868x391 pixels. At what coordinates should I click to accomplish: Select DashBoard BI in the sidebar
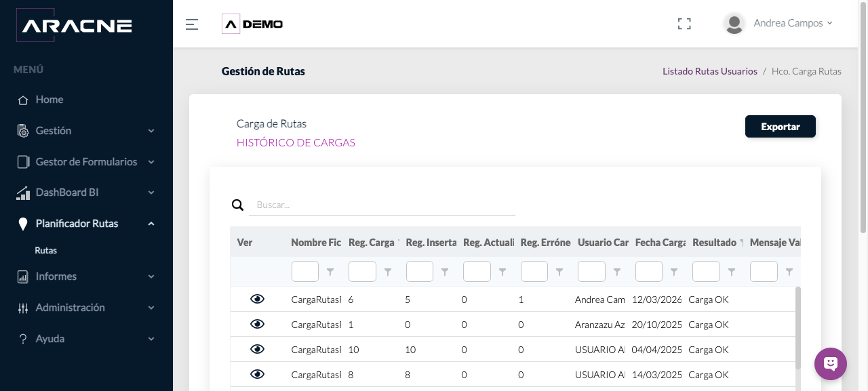click(67, 193)
